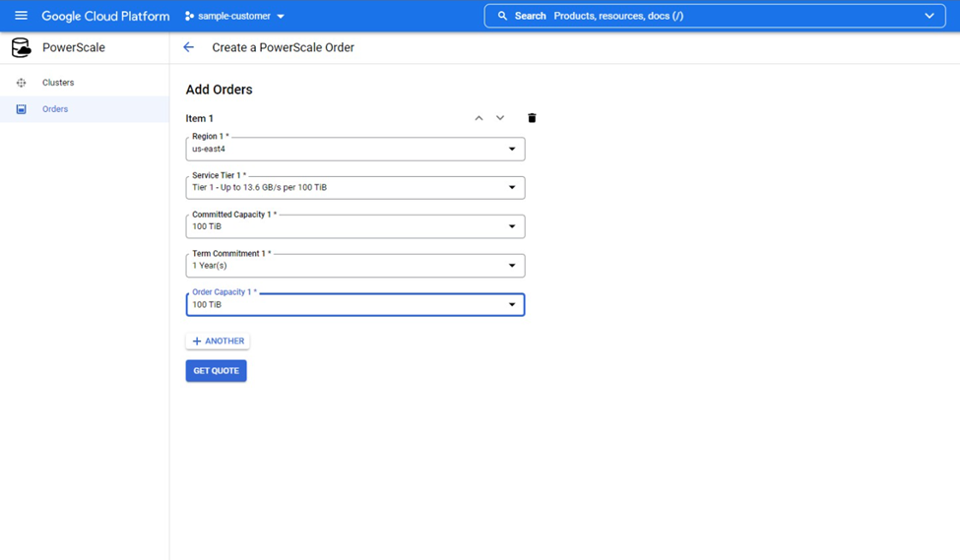Move Item 1 up with arrow
Viewport: 960px width, 560px height.
click(x=479, y=118)
